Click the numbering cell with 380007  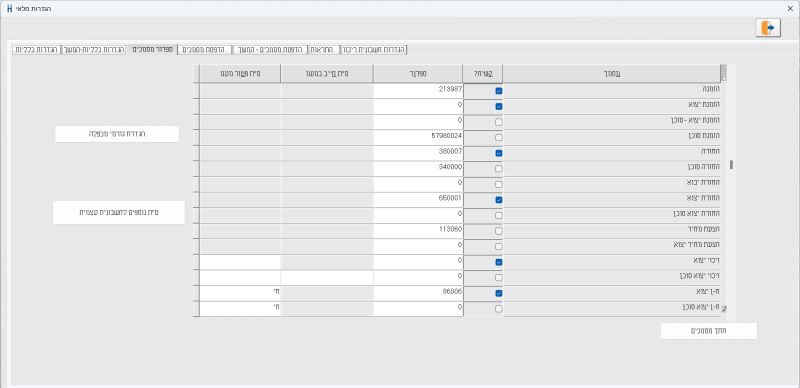(x=418, y=153)
